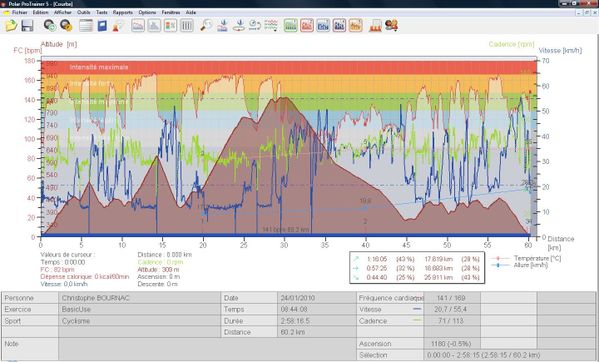599x362 pixels.
Task: Open the Afficher menu
Action: pos(63,12)
